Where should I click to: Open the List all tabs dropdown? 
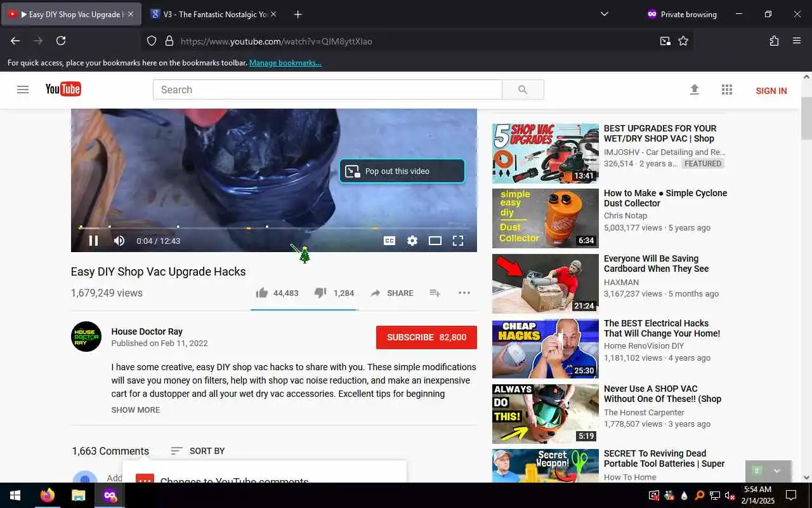pos(604,14)
